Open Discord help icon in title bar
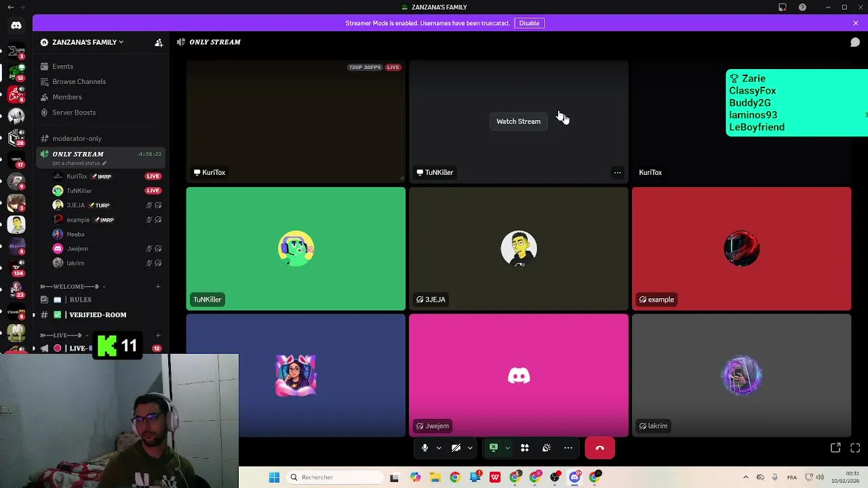The height and width of the screenshot is (488, 868). pos(802,7)
